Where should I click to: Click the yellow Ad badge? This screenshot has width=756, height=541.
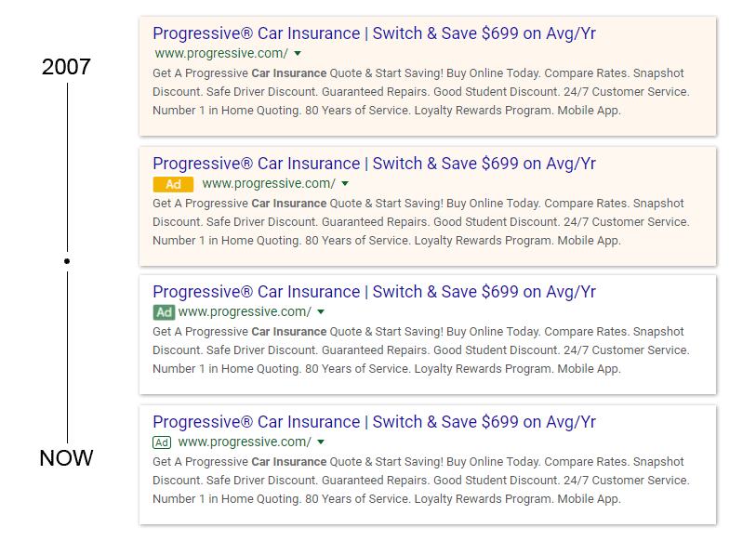point(173,184)
